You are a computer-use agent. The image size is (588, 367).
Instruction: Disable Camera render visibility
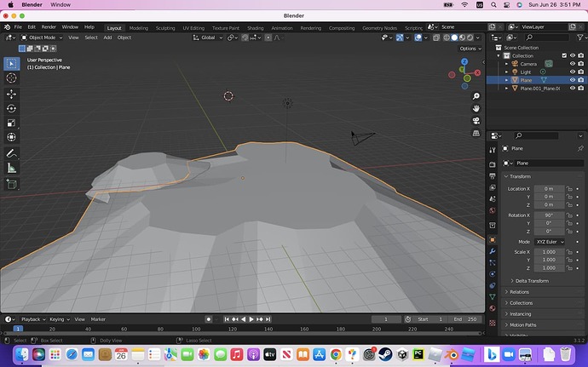click(x=580, y=64)
